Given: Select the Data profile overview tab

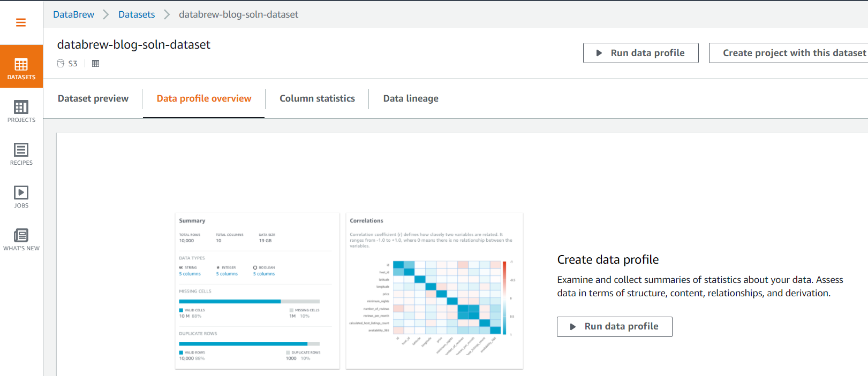Looking at the screenshot, I should [204, 98].
